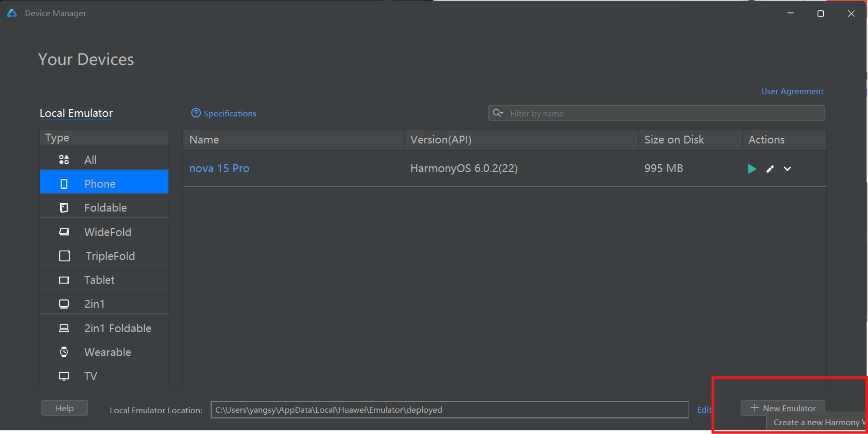This screenshot has height=434, width=868.
Task: Edit the nova 15 Pro emulator settings
Action: [x=770, y=169]
